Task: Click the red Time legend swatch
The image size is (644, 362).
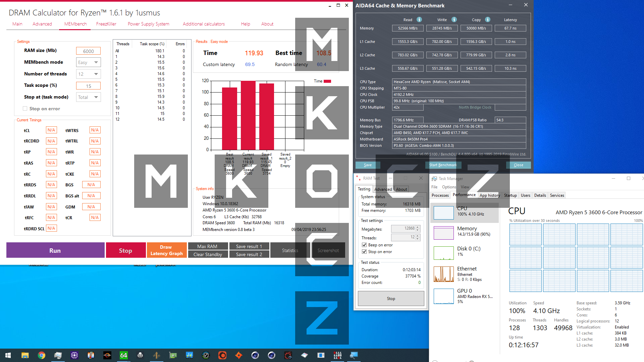Action: click(x=327, y=81)
